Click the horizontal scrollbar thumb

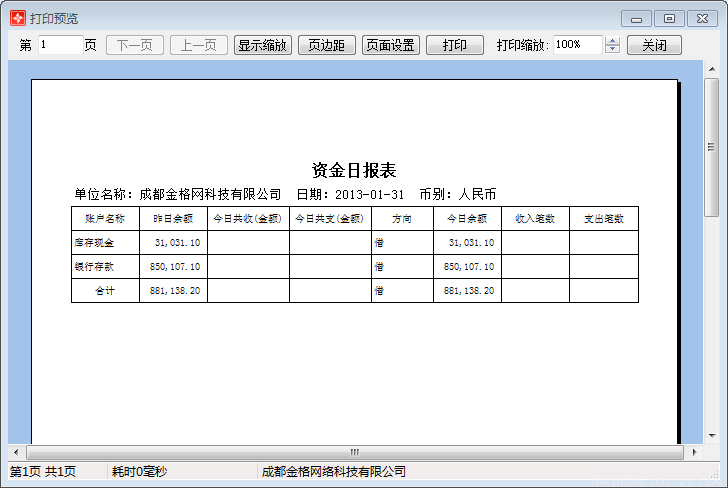point(354,452)
